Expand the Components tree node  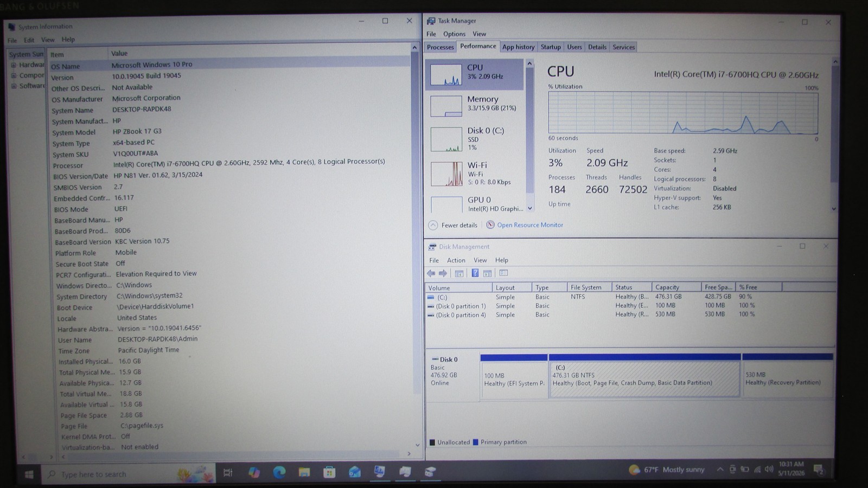point(14,75)
